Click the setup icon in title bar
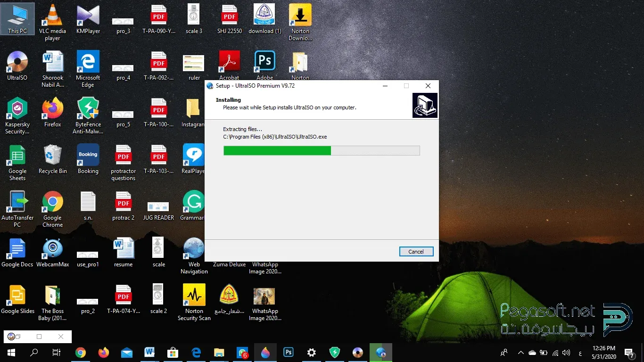Image resolution: width=644 pixels, height=362 pixels. [x=210, y=86]
